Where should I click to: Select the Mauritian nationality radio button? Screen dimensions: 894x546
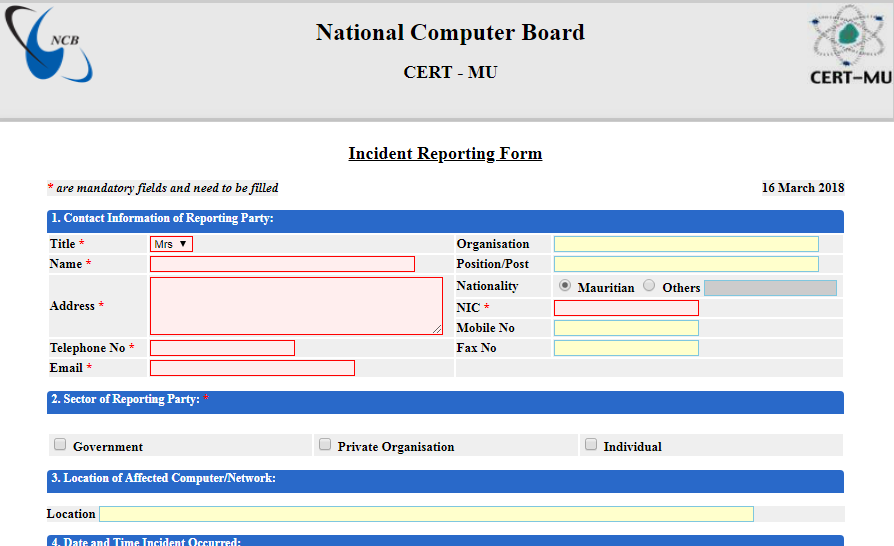[x=565, y=286]
